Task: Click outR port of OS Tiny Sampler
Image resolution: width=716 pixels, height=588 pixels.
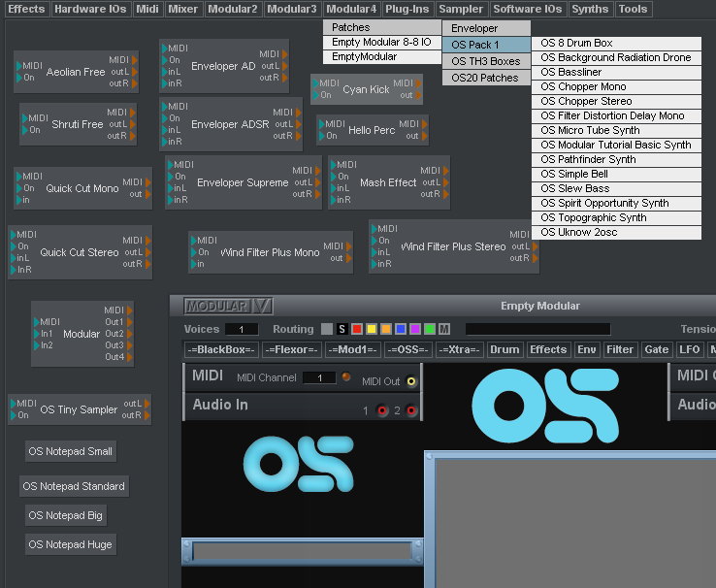Action: [147, 415]
